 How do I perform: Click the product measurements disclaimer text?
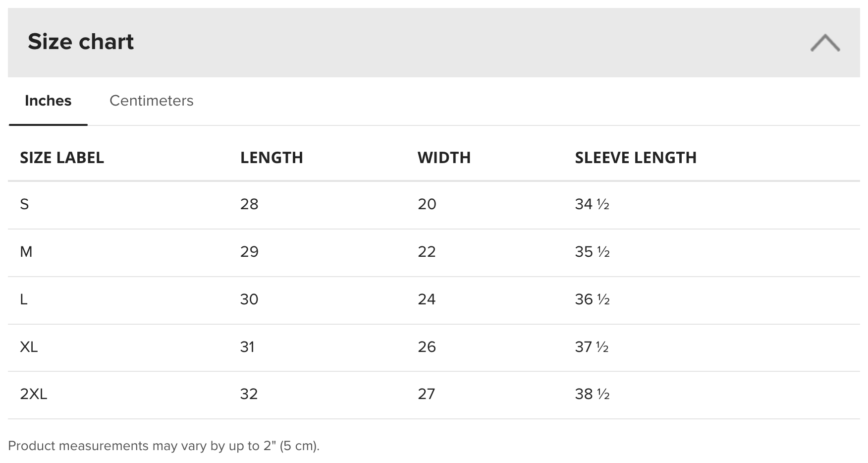[x=164, y=446]
